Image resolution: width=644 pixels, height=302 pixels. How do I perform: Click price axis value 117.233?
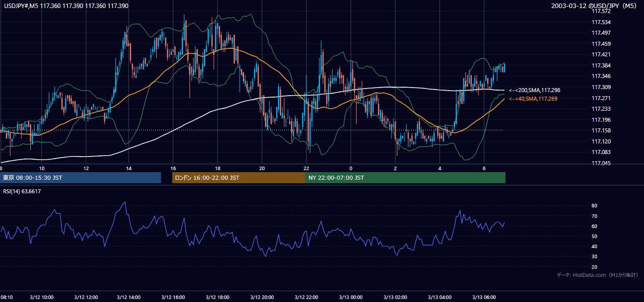[601, 109]
